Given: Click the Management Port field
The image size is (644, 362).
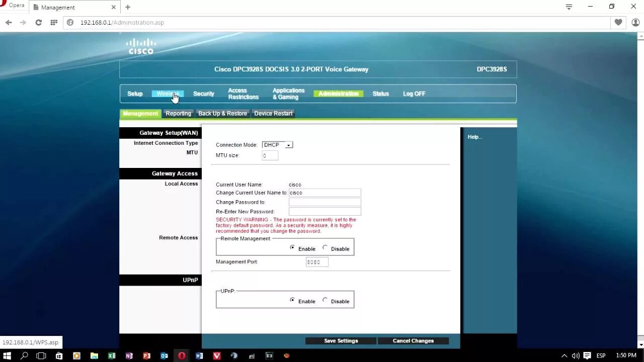Looking at the screenshot, I should pyautogui.click(x=316, y=261).
